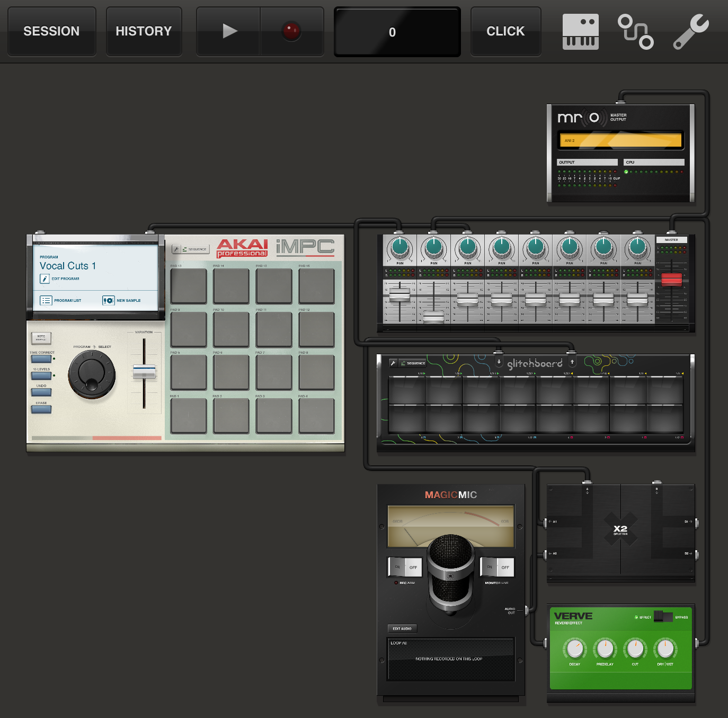The image size is (728, 718).
Task: Click the iMPC Undo button
Action: point(41,392)
